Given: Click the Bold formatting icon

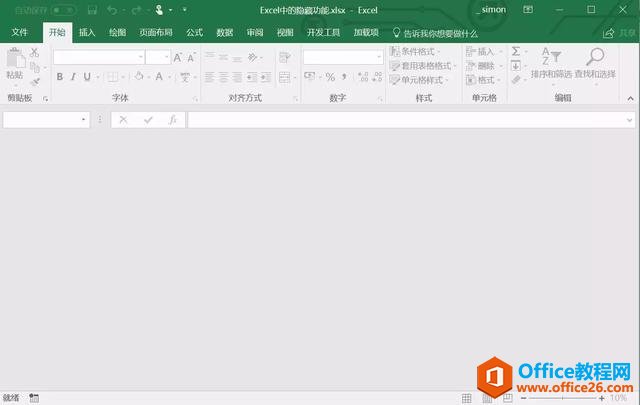Looking at the screenshot, I should 59,77.
